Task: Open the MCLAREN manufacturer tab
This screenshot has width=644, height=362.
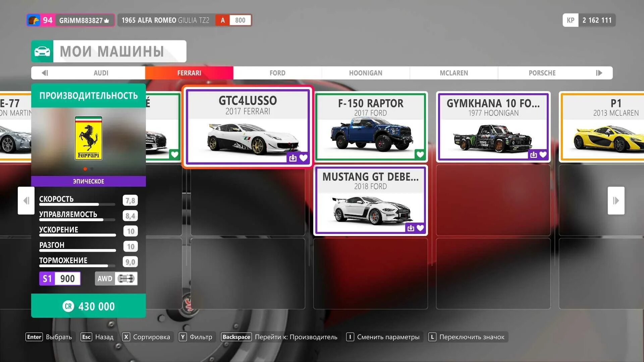Action: pos(453,73)
